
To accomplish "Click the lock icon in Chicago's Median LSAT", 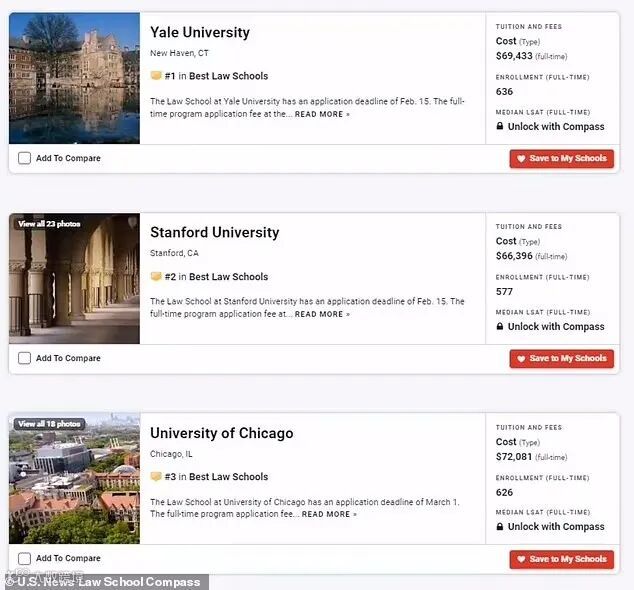I will coord(500,527).
